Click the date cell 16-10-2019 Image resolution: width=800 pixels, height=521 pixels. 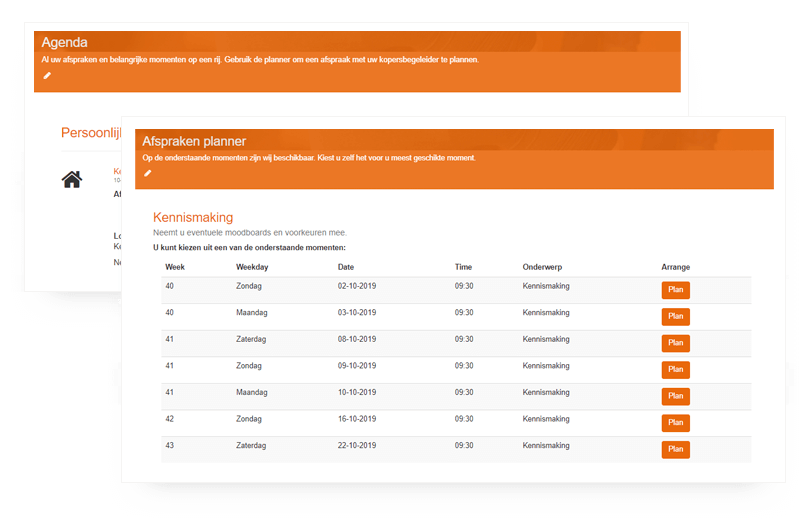357,418
